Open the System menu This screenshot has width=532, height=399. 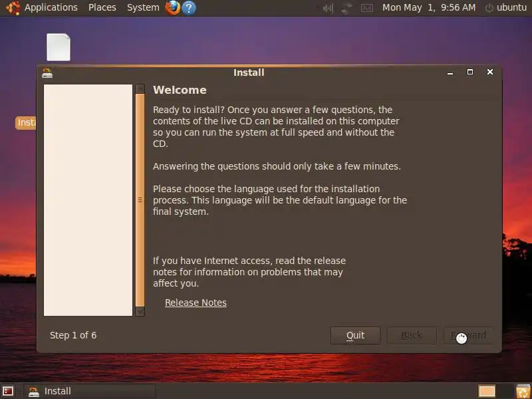[x=143, y=7]
